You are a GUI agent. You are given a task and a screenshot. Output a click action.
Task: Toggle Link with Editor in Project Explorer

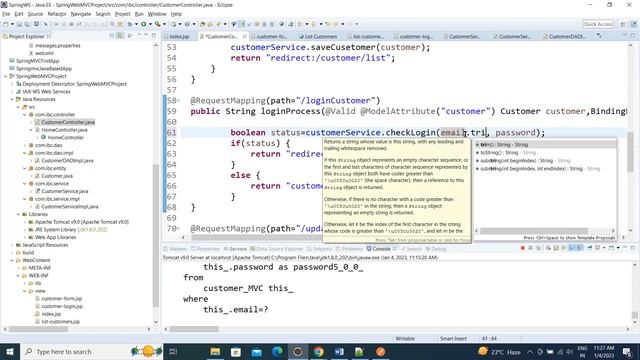(120, 36)
